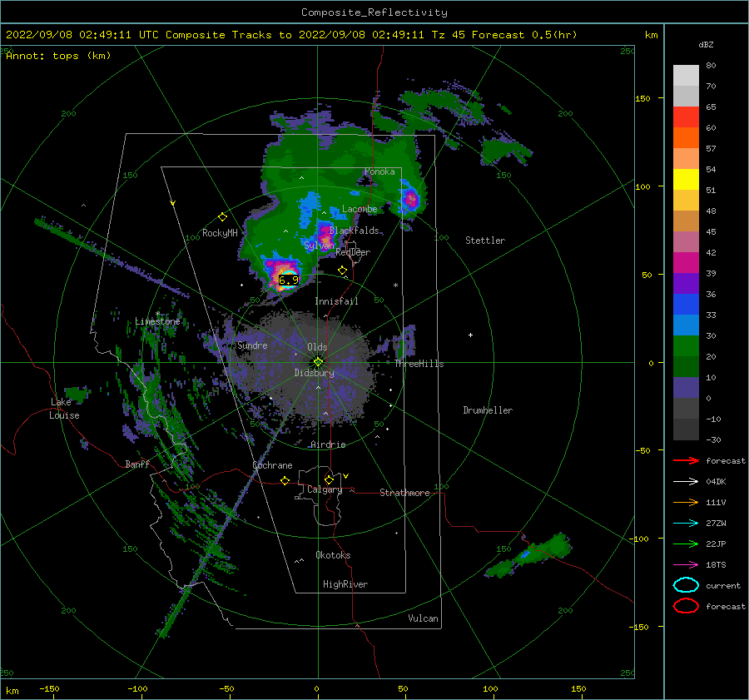This screenshot has width=749, height=700.
Task: Pick the blue 33–36 dBZ color swatch
Action: tap(686, 304)
